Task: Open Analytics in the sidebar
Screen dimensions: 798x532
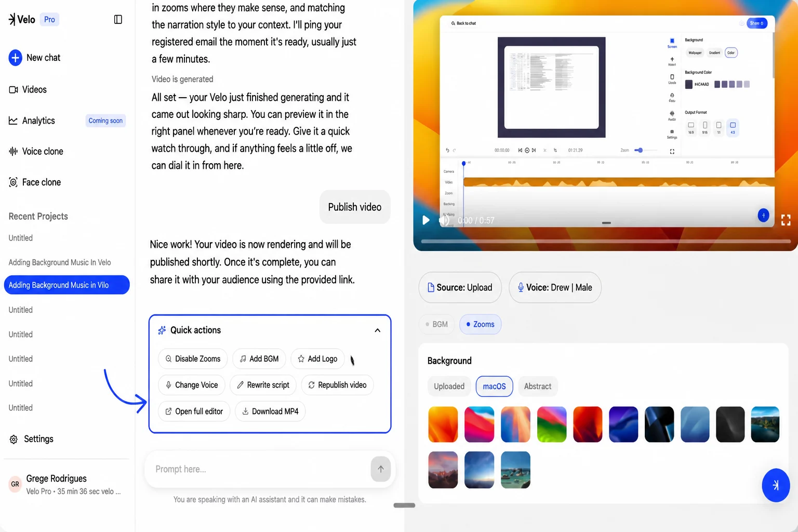Action: pyautogui.click(x=32, y=121)
